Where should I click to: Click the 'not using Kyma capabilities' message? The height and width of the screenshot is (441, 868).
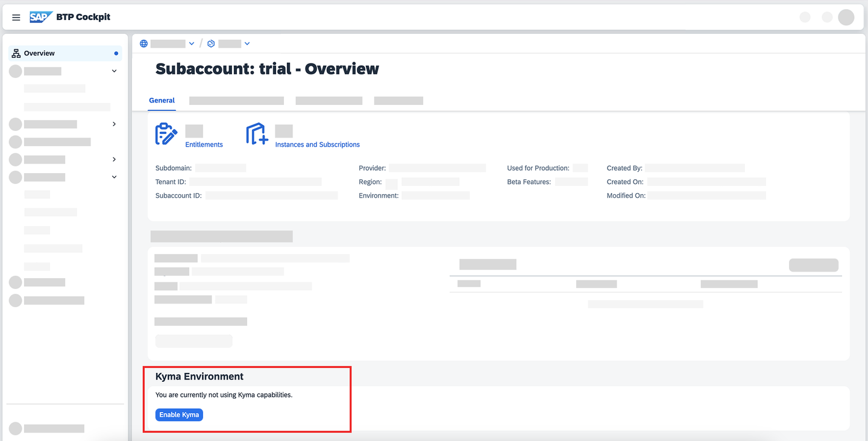(x=224, y=395)
